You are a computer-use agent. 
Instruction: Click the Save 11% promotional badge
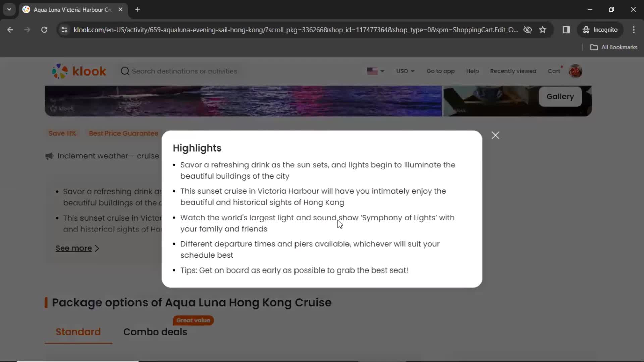(63, 133)
